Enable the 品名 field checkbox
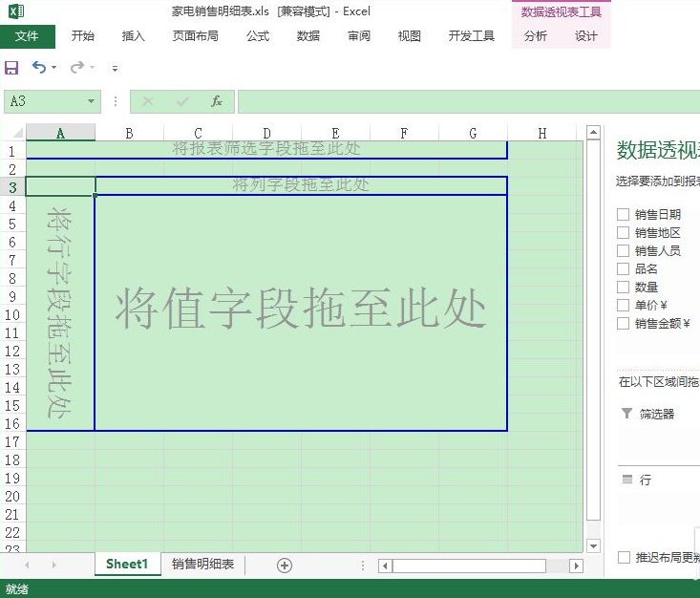Image resolution: width=700 pixels, height=598 pixels. (x=624, y=269)
